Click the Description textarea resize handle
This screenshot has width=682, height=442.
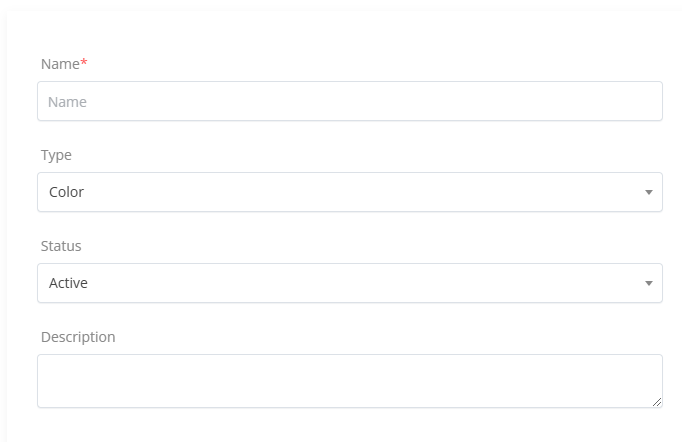pos(656,401)
